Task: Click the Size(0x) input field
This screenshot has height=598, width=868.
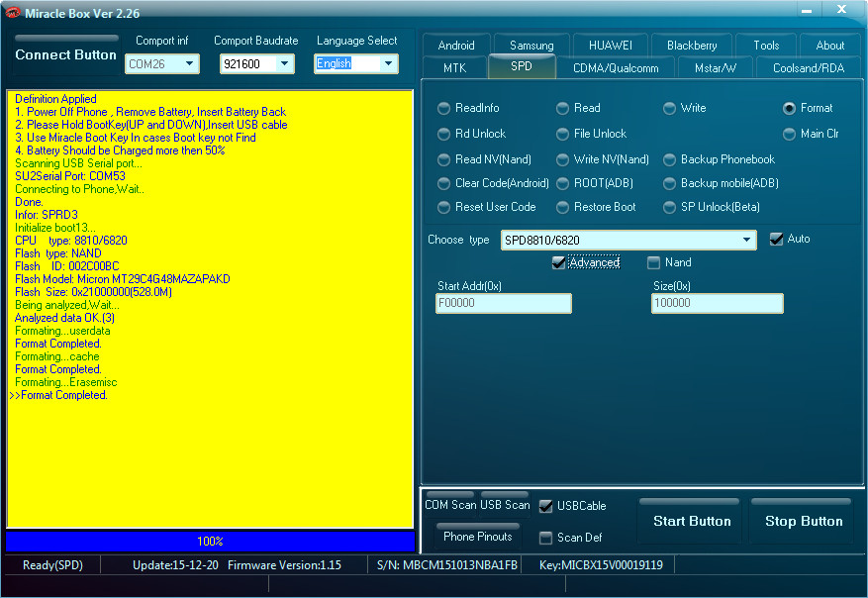Action: tap(718, 303)
